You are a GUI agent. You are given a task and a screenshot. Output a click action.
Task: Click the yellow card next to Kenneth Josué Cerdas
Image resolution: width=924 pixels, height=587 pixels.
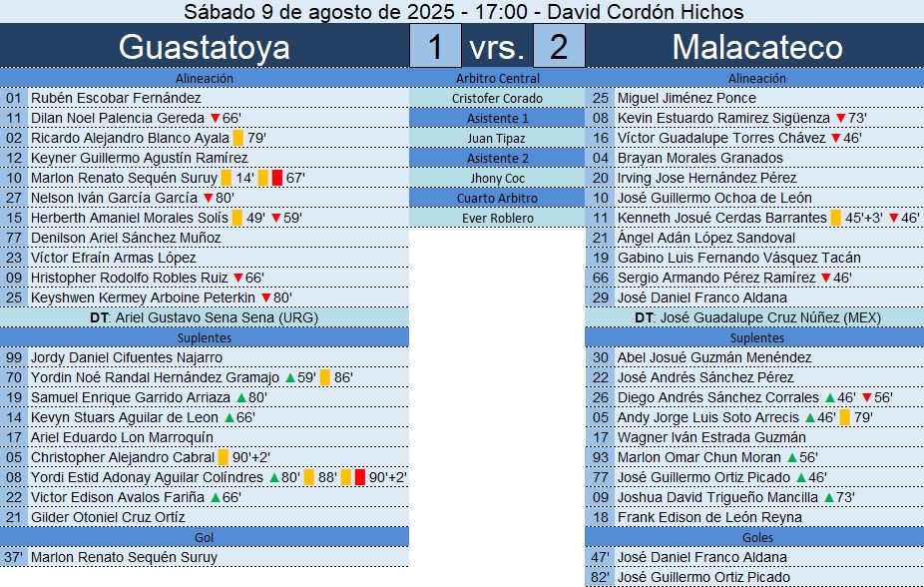point(836,218)
